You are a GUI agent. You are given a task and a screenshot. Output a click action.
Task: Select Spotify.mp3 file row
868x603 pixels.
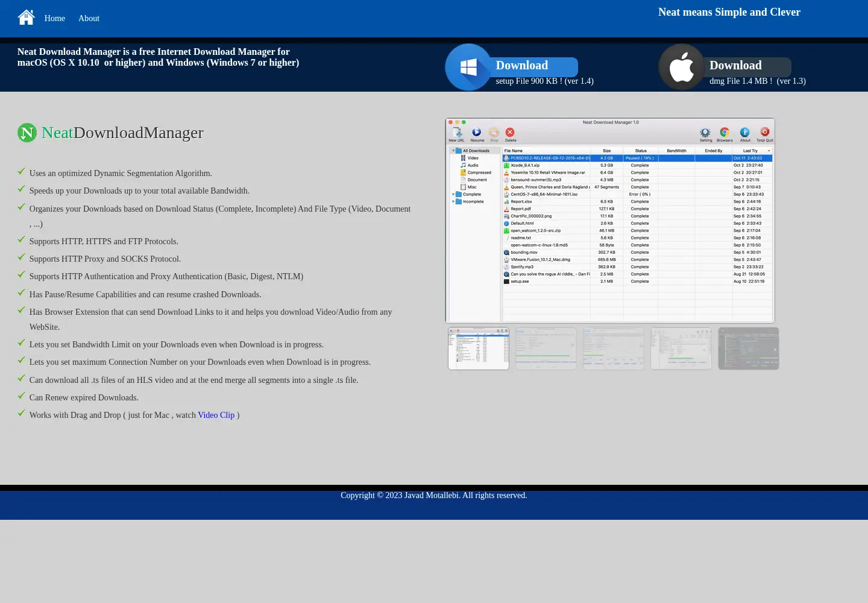point(638,267)
